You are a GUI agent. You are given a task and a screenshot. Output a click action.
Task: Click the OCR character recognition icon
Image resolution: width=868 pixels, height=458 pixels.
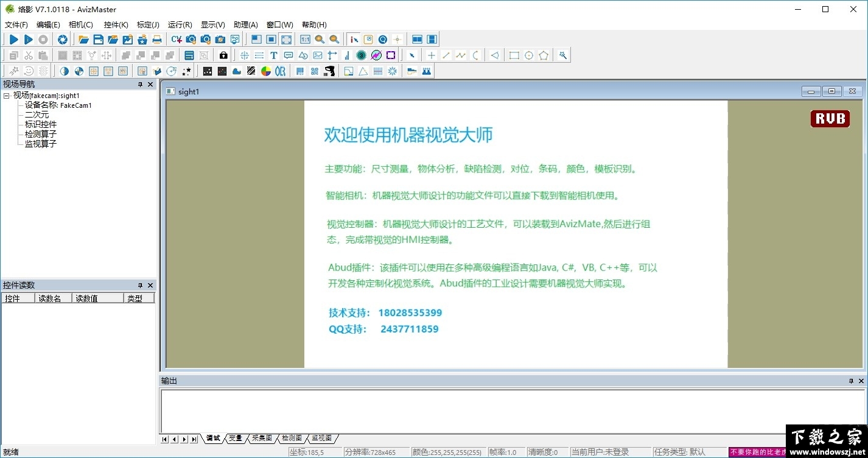tap(280, 71)
